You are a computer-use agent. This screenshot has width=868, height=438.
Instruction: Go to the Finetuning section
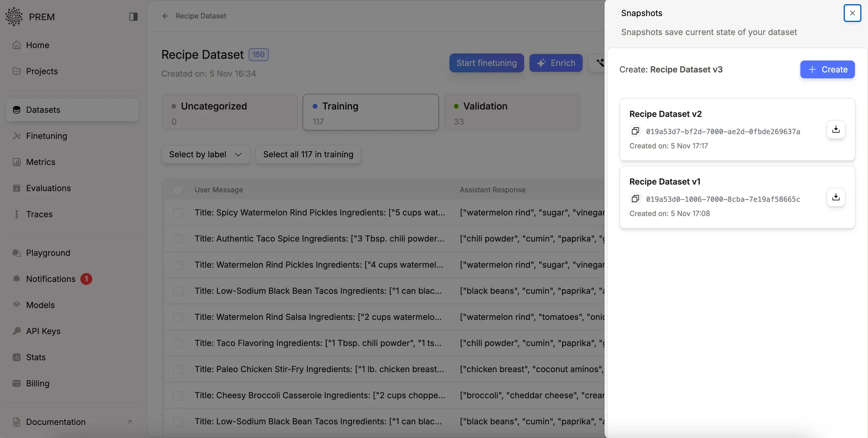46,136
